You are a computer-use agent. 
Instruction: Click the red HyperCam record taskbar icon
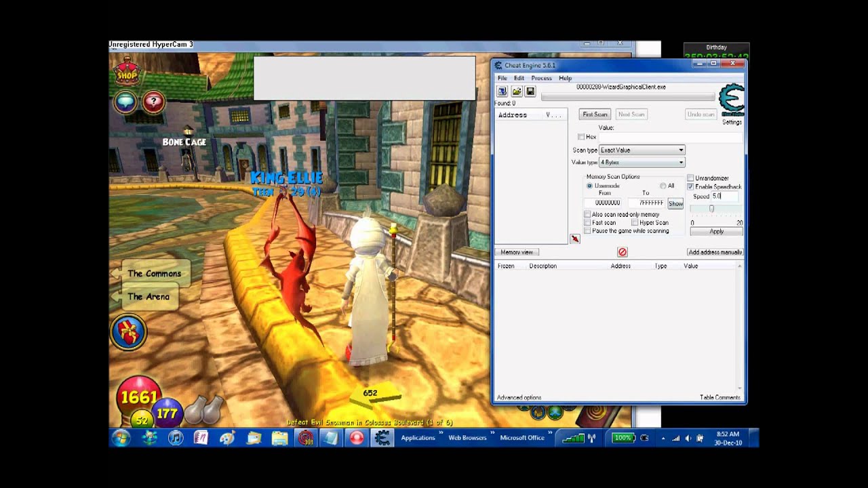coord(357,438)
